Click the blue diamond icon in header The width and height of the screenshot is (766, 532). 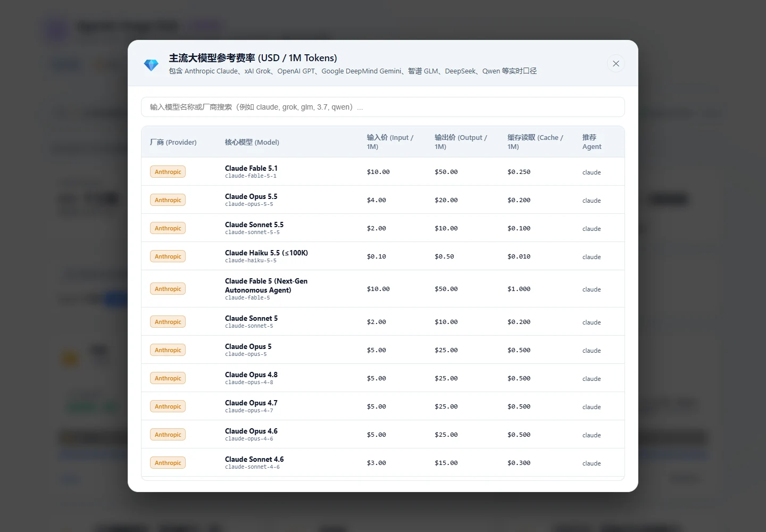tap(151, 65)
